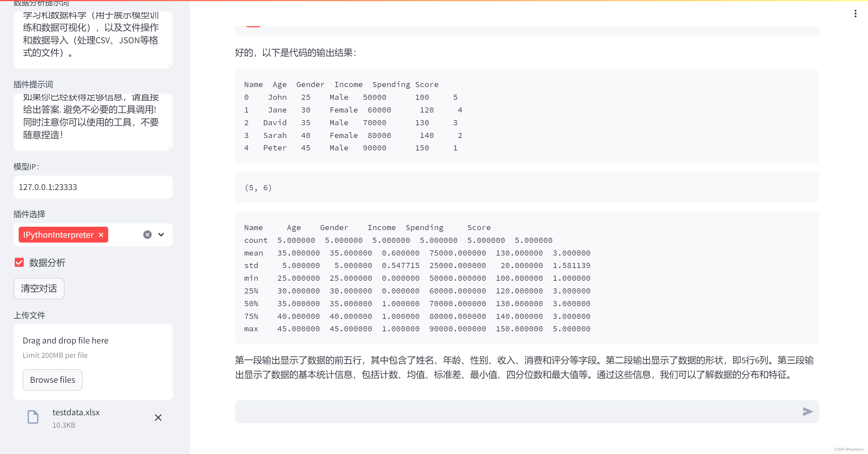Image resolution: width=868 pixels, height=454 pixels.
Task: Click the 'Jane' row in data output
Action: (353, 110)
